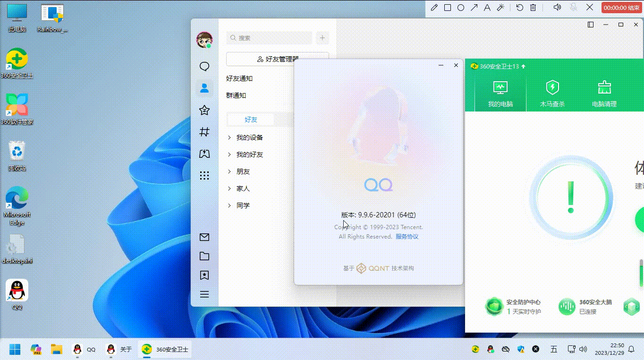
Task: Select the magic wand highlighter tool
Action: tap(501, 7)
